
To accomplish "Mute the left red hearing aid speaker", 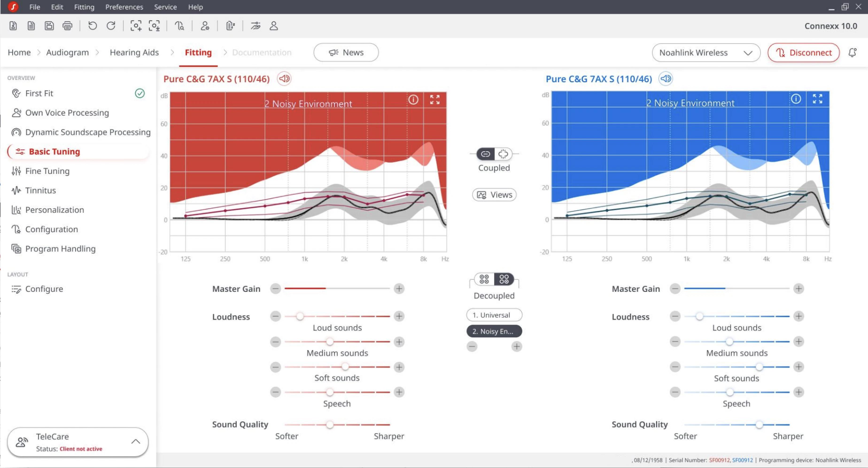I will 284,78.
